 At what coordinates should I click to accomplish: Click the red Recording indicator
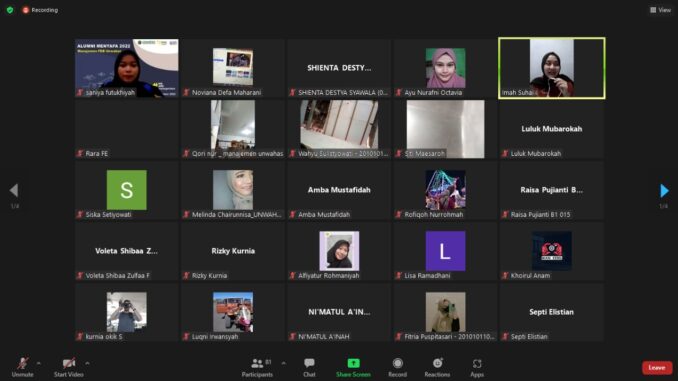(x=40, y=10)
